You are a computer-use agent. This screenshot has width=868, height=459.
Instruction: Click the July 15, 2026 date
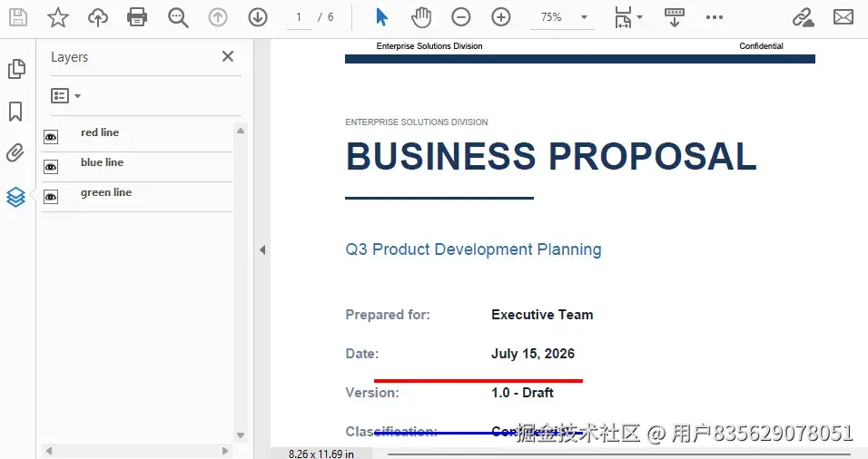click(x=533, y=354)
